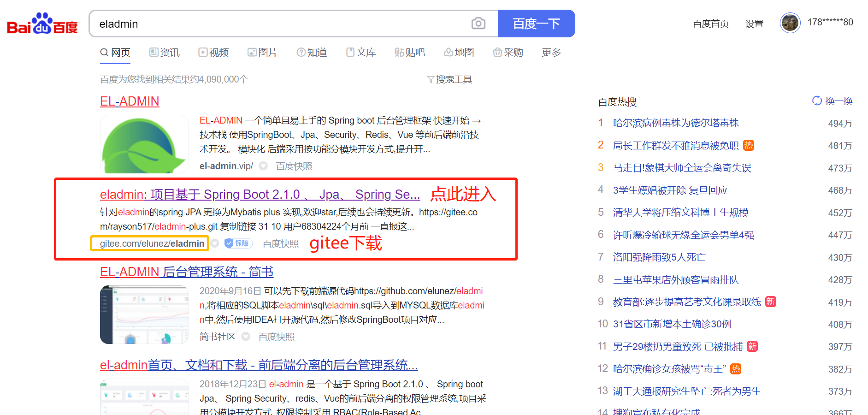Click the 简书 dashboard screenshot thumbnail
The image size is (868, 415).
144,315
